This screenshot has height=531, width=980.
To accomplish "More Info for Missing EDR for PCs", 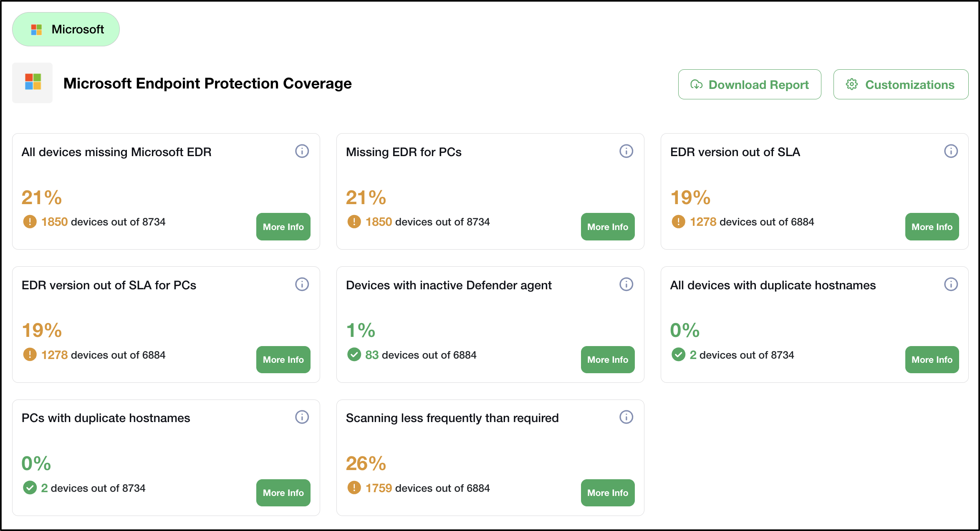I will click(x=608, y=227).
